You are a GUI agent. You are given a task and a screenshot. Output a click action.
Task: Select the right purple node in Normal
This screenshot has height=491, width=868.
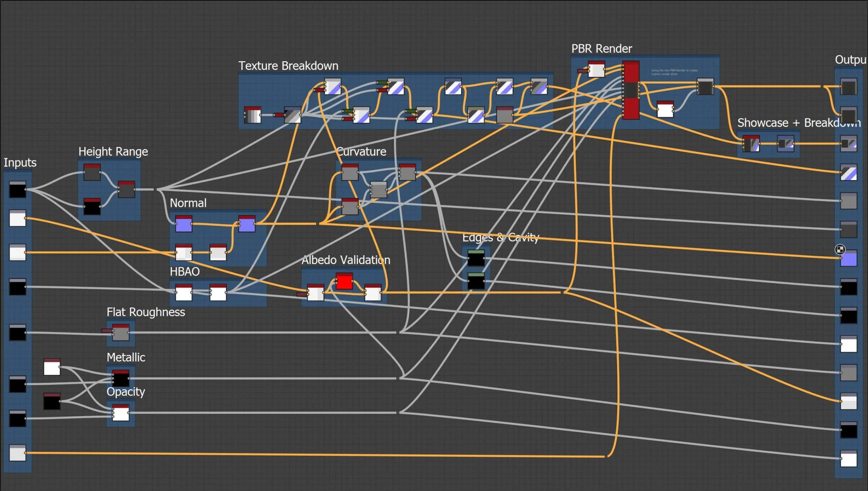247,224
